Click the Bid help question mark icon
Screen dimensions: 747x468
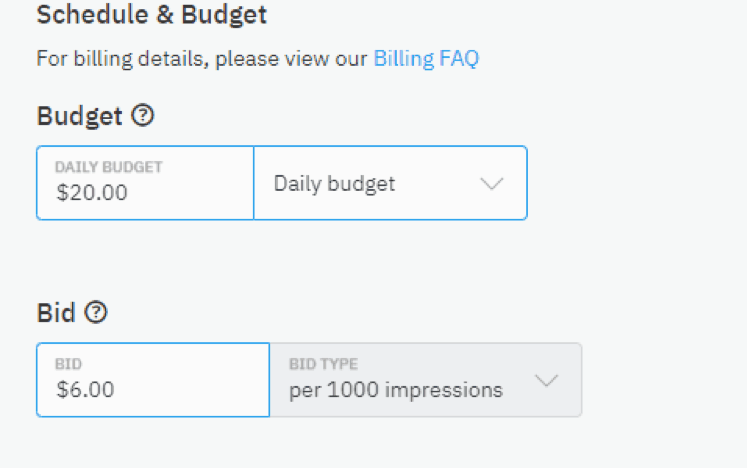pos(96,312)
